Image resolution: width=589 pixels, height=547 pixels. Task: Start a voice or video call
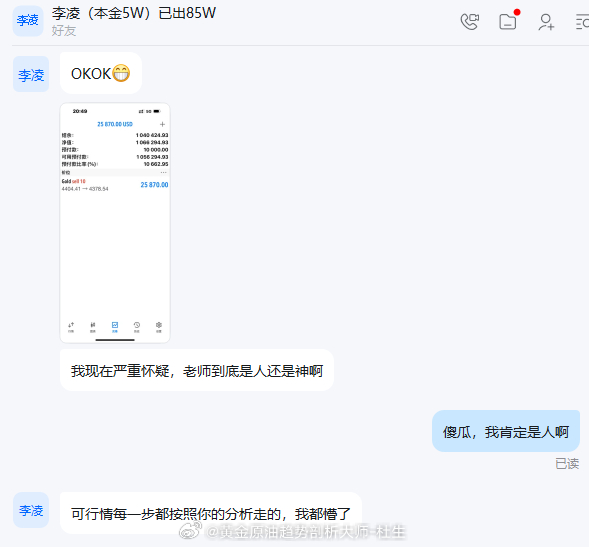pyautogui.click(x=470, y=22)
